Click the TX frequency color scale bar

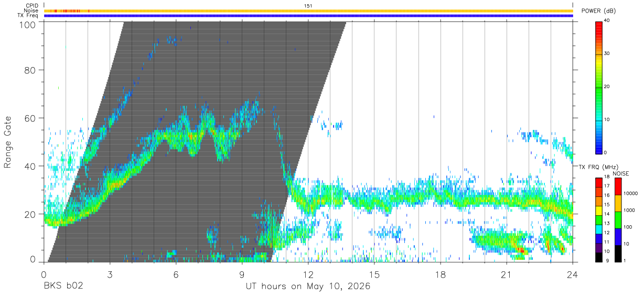coord(598,220)
